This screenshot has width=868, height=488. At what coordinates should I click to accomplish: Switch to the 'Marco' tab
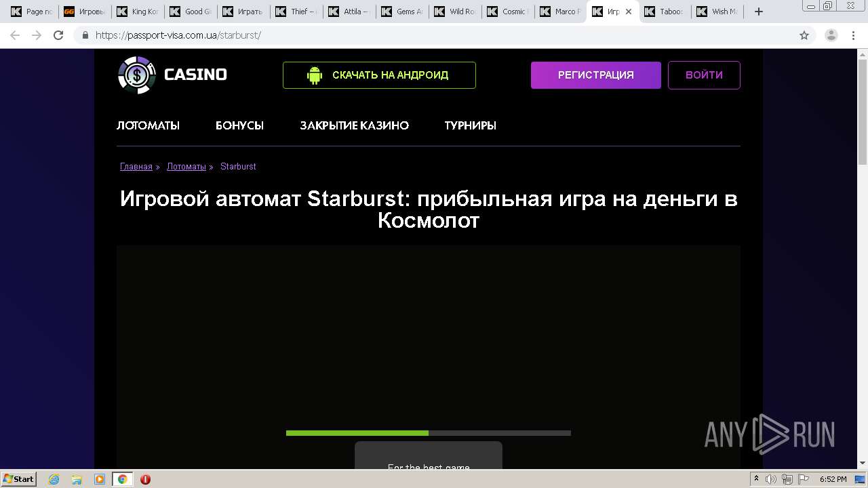tap(559, 12)
